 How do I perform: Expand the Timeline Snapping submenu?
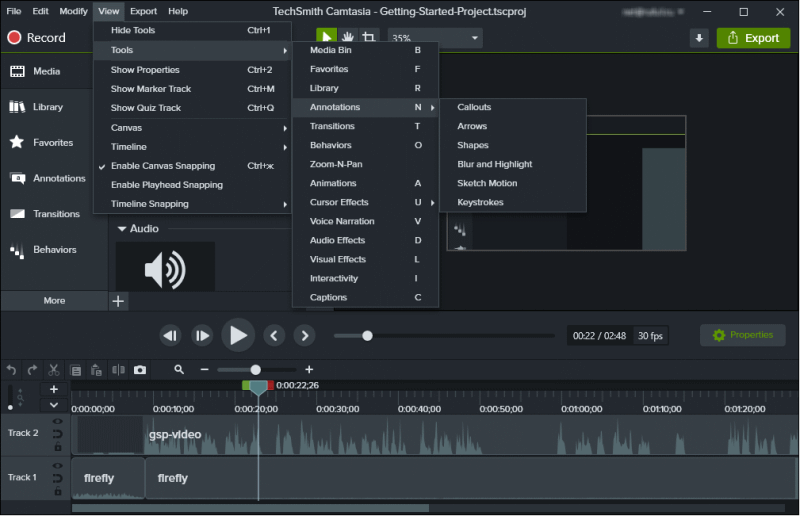150,204
